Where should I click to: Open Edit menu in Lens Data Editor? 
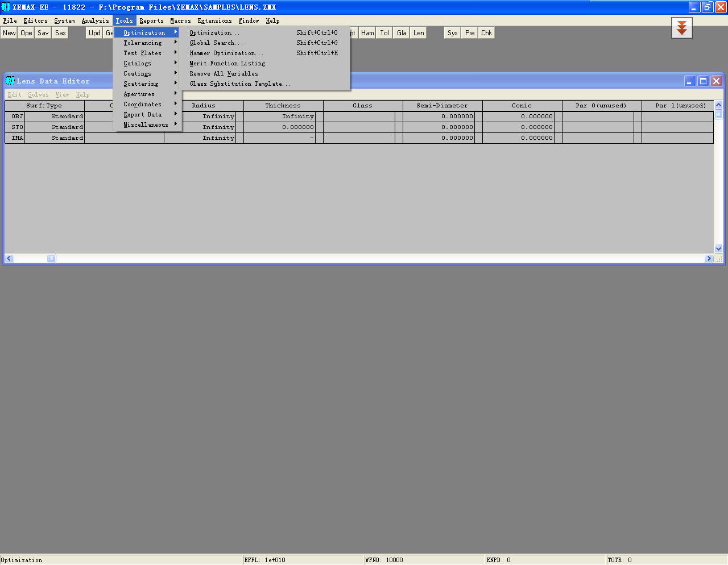point(14,95)
